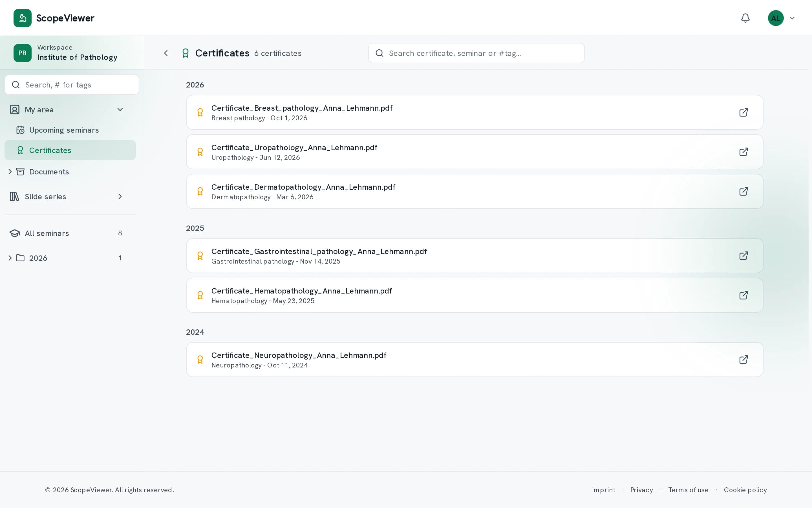The image size is (812, 508).
Task: Open All seminars list
Action: pos(70,233)
